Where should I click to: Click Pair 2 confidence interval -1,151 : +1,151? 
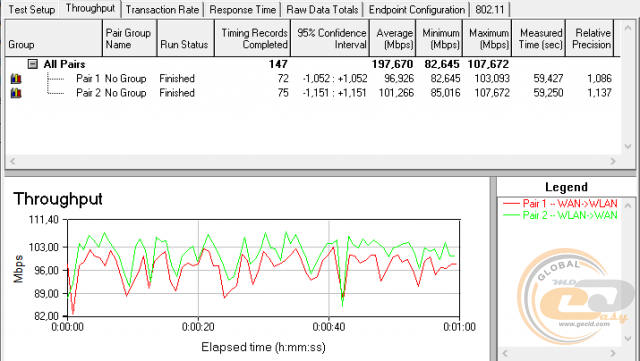click(x=334, y=93)
